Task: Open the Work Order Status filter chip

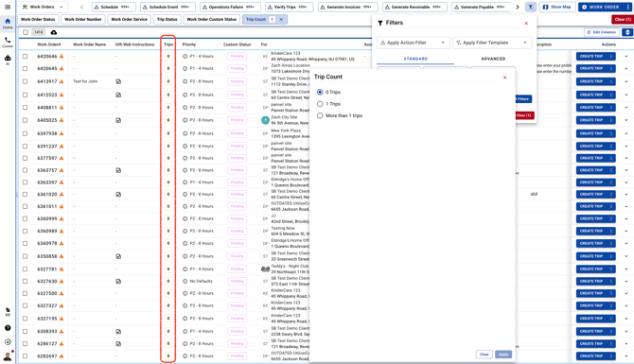Action: (x=38, y=20)
